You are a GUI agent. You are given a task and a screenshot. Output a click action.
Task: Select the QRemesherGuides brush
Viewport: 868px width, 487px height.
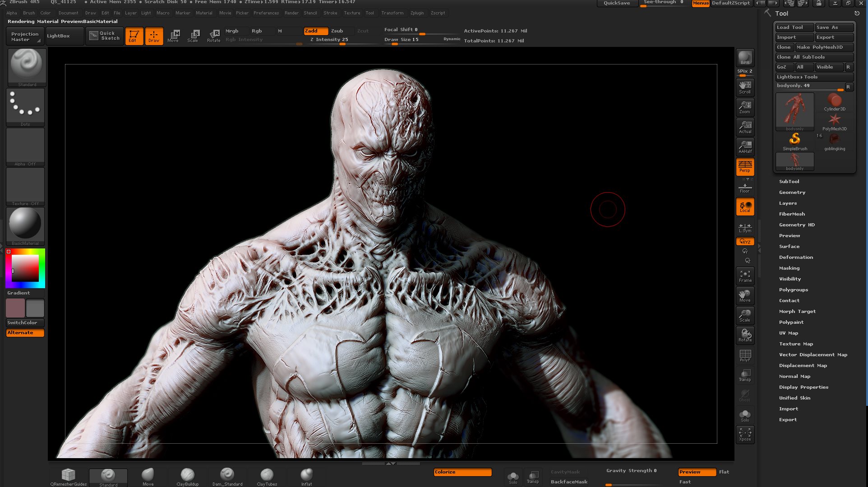[69, 477]
